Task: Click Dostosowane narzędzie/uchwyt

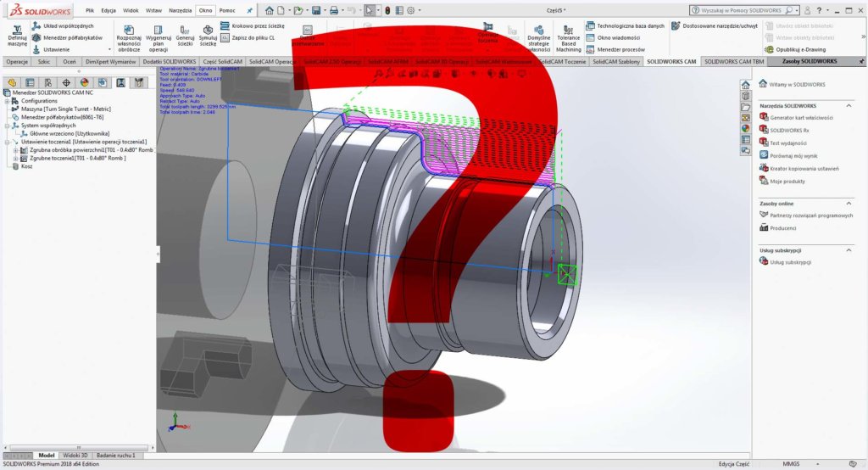Action: (x=714, y=26)
